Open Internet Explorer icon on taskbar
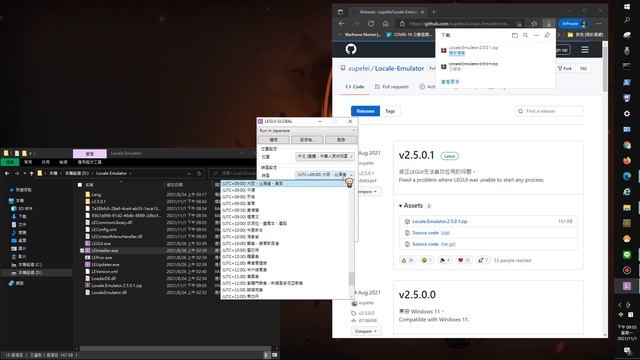 point(627,192)
